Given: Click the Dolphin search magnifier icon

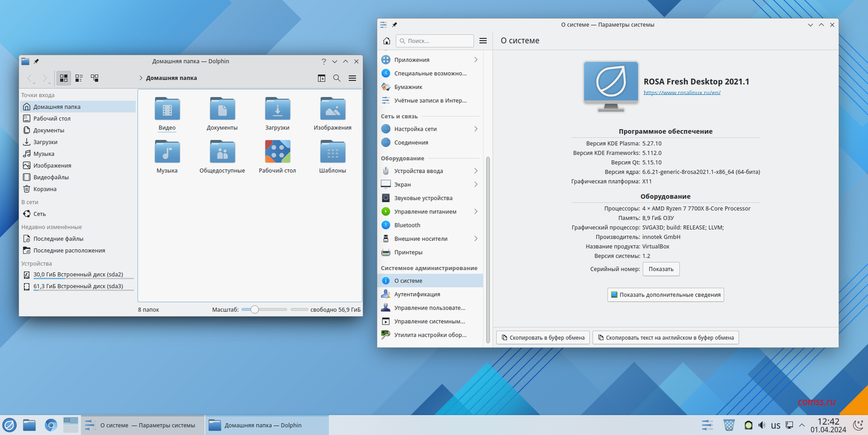Looking at the screenshot, I should click(337, 78).
